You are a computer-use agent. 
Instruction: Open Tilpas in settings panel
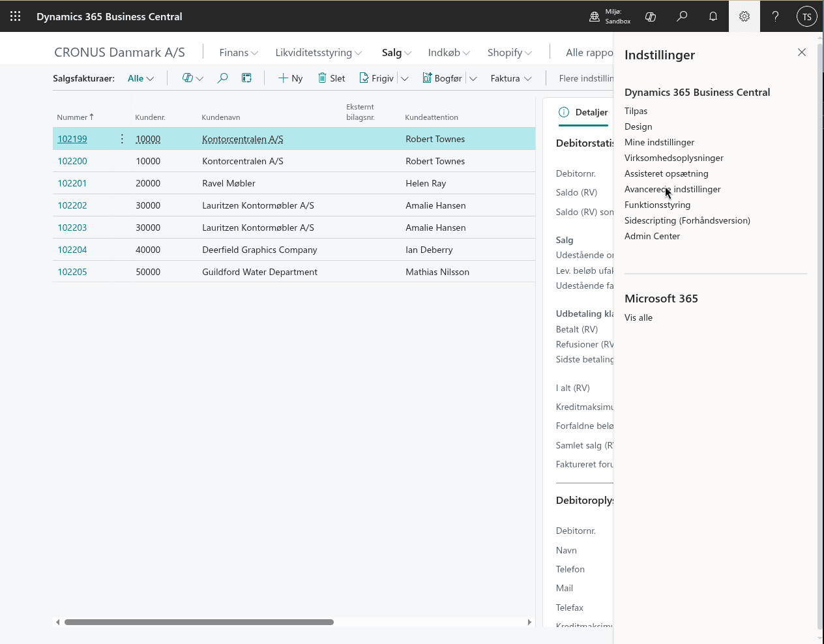[636, 111]
